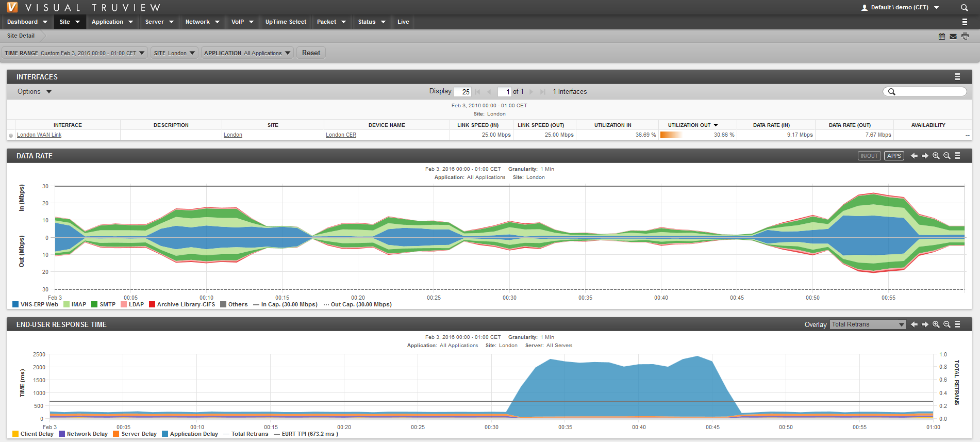
Task: Click the user profile icon
Action: [865, 8]
